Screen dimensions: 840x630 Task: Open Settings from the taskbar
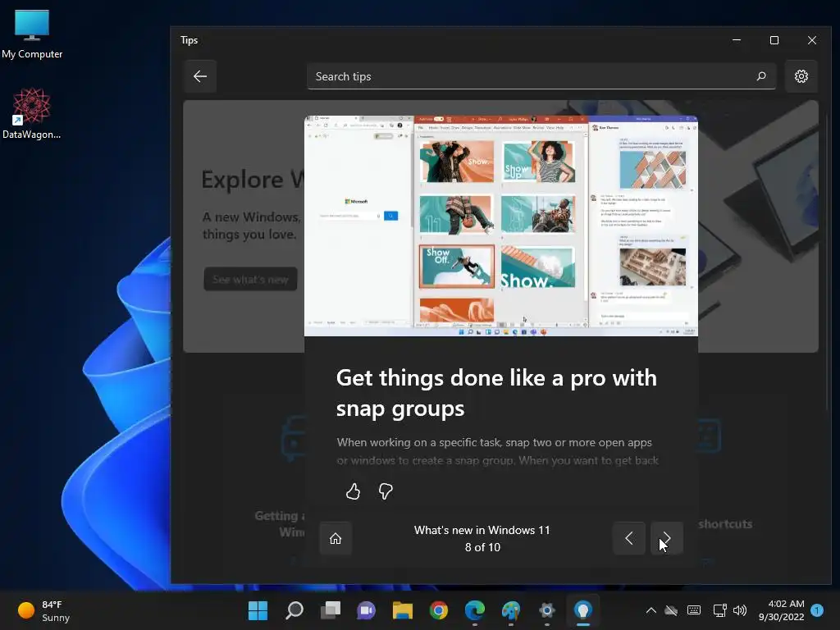[547, 610]
